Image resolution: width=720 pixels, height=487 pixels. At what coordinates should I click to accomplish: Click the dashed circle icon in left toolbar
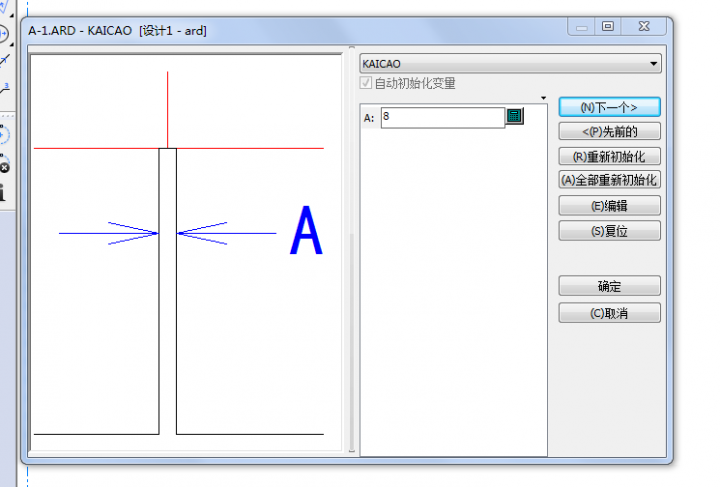click(4, 135)
